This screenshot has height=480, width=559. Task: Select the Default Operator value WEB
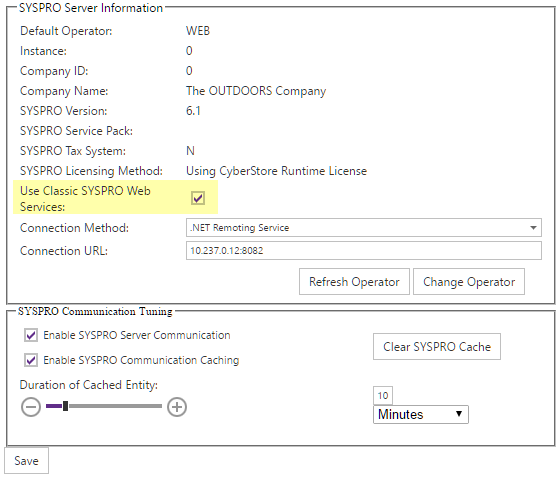pyautogui.click(x=198, y=31)
